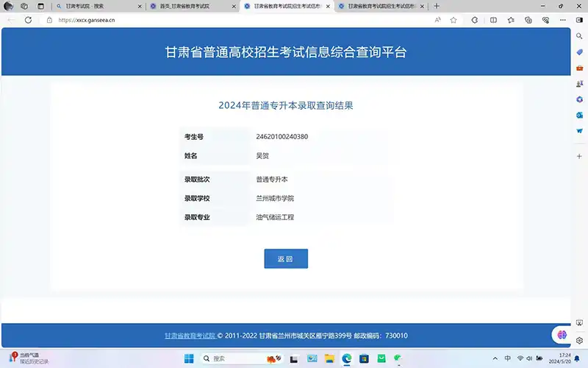Toggle the 中 input method indicator

[507, 358]
